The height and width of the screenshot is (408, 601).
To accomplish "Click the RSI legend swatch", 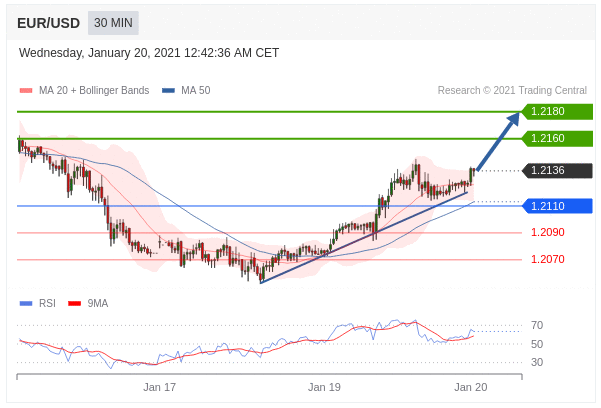I will pyautogui.click(x=26, y=304).
